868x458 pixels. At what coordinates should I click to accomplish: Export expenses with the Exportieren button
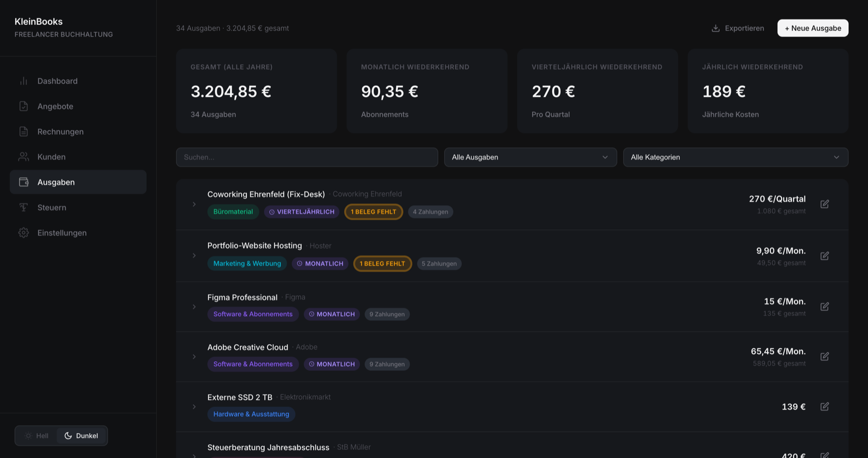click(737, 28)
